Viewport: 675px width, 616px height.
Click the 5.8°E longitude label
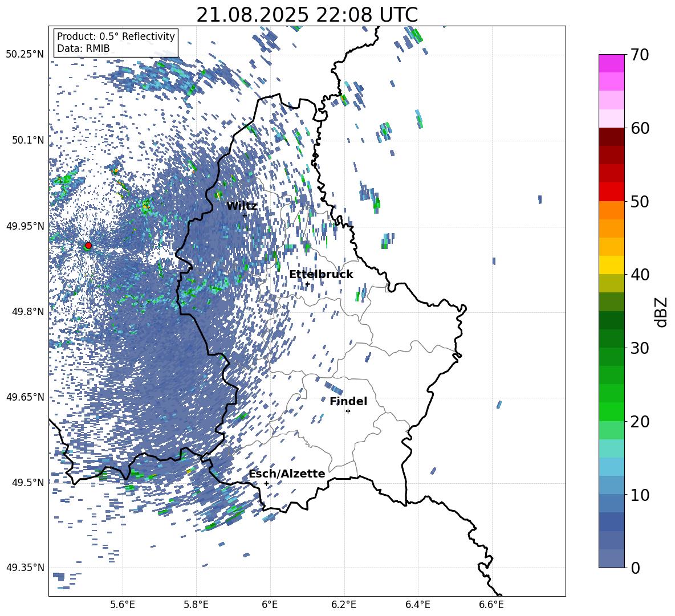tap(196, 605)
